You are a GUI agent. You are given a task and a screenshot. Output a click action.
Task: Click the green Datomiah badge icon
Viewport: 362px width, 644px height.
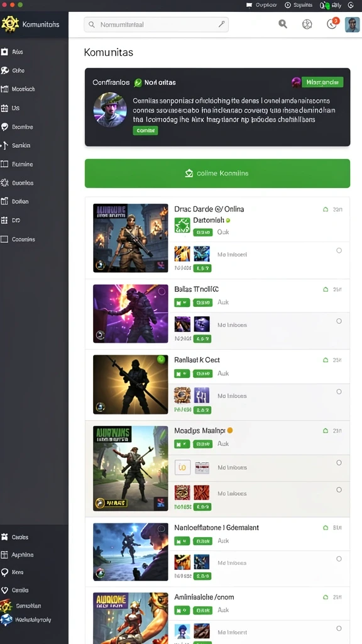[x=182, y=225]
